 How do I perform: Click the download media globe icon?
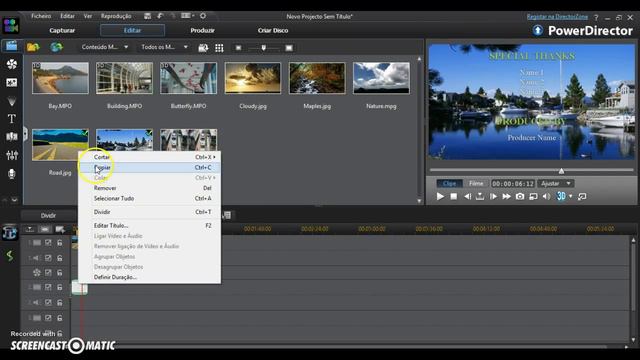56,47
